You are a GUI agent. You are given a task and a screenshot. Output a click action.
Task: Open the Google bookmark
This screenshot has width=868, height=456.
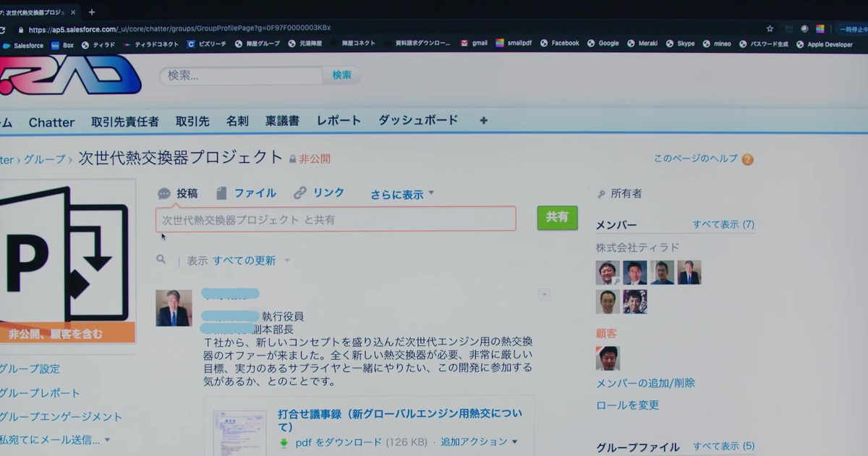[603, 43]
